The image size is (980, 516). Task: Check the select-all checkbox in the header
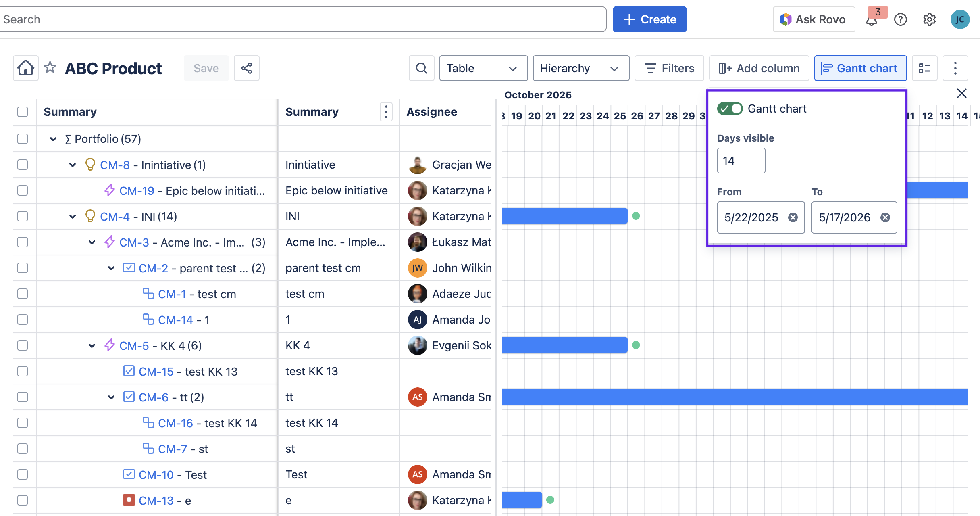22,112
